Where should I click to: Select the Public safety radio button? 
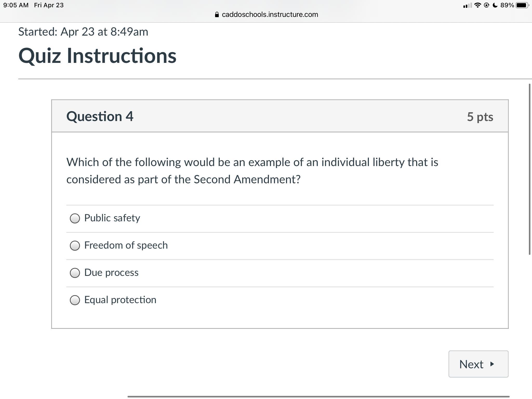click(x=75, y=218)
